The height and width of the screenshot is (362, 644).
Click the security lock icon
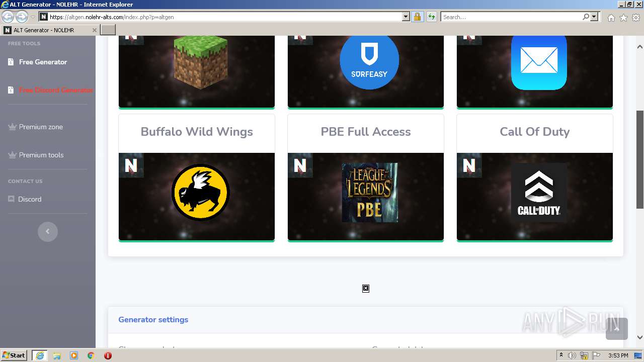coord(417,17)
